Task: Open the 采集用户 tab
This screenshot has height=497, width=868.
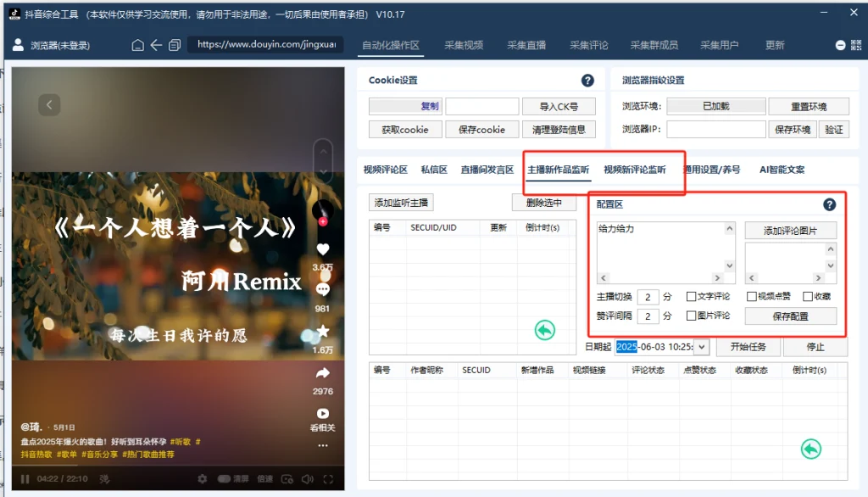Action: tap(719, 45)
